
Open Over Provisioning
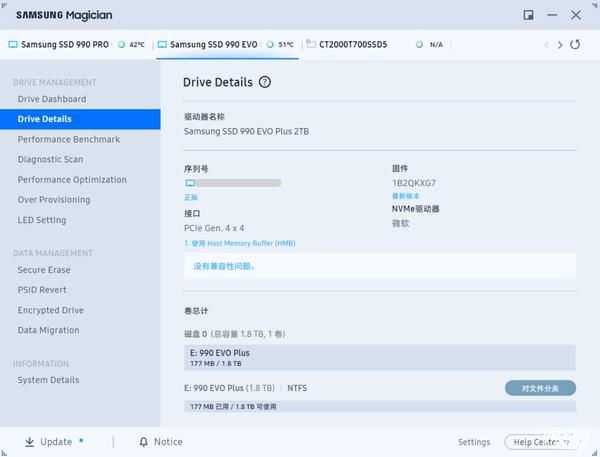54,199
